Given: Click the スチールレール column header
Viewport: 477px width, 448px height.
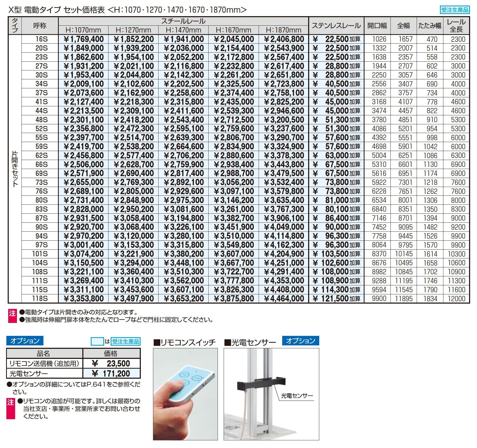Looking at the screenshot, I should coord(183,21).
